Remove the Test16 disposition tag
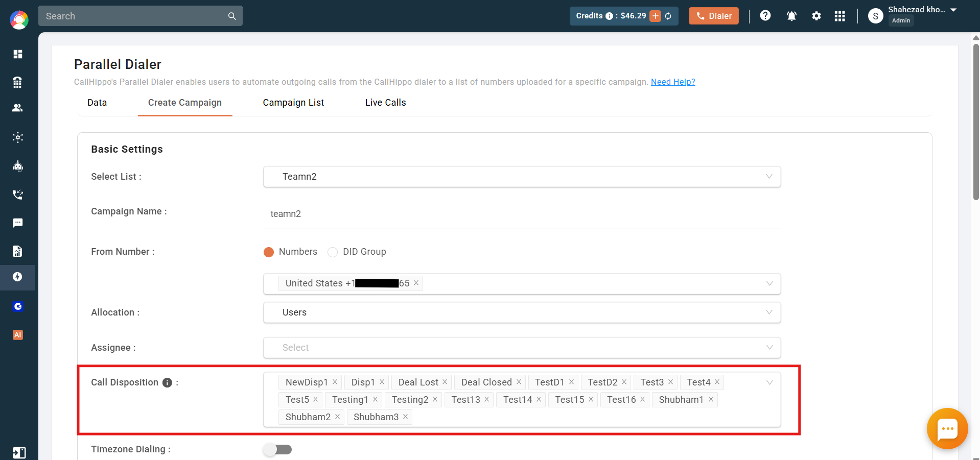 [642, 399]
